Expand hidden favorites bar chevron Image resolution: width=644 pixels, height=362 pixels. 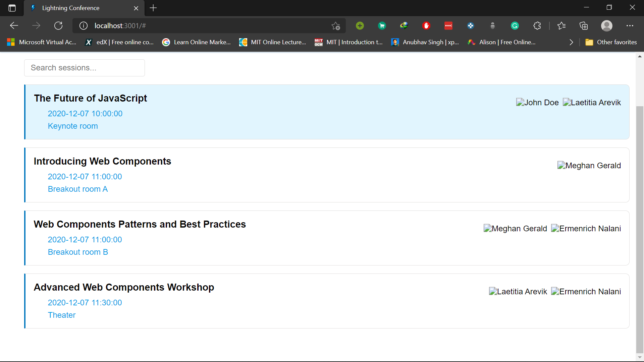pos(571,42)
